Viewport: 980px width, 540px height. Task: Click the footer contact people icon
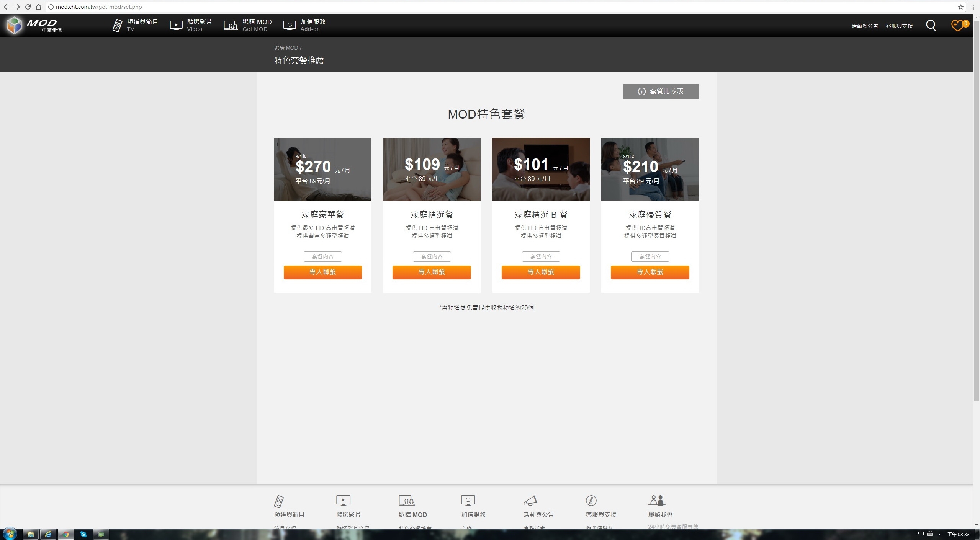point(656,501)
